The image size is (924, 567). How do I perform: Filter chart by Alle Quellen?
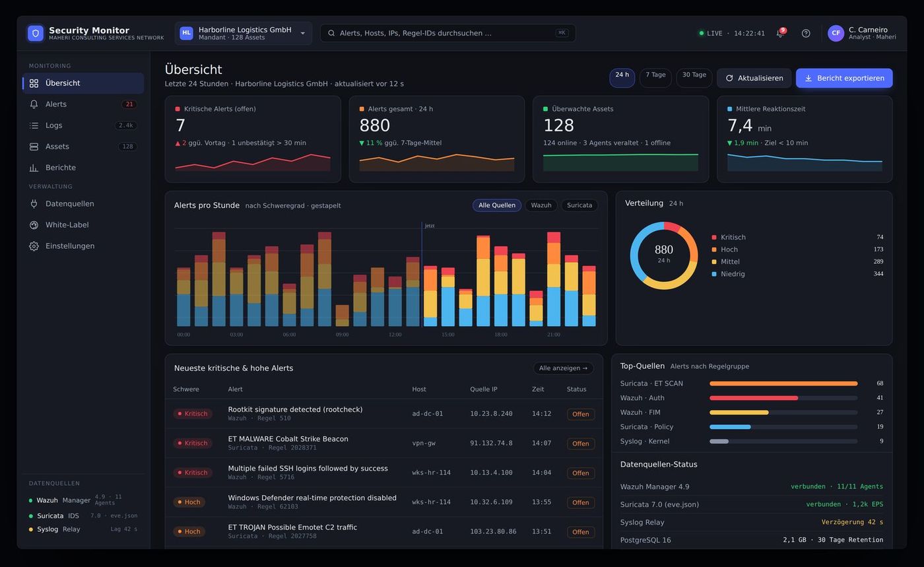click(497, 205)
